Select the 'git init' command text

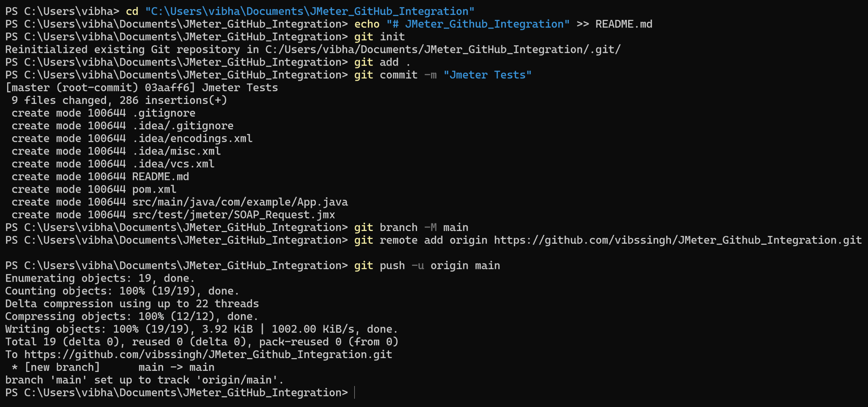click(379, 37)
